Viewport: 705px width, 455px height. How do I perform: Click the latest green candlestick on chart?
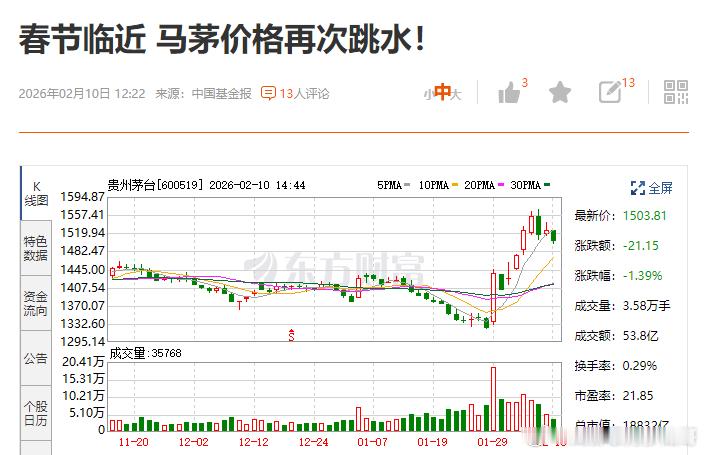click(x=553, y=236)
